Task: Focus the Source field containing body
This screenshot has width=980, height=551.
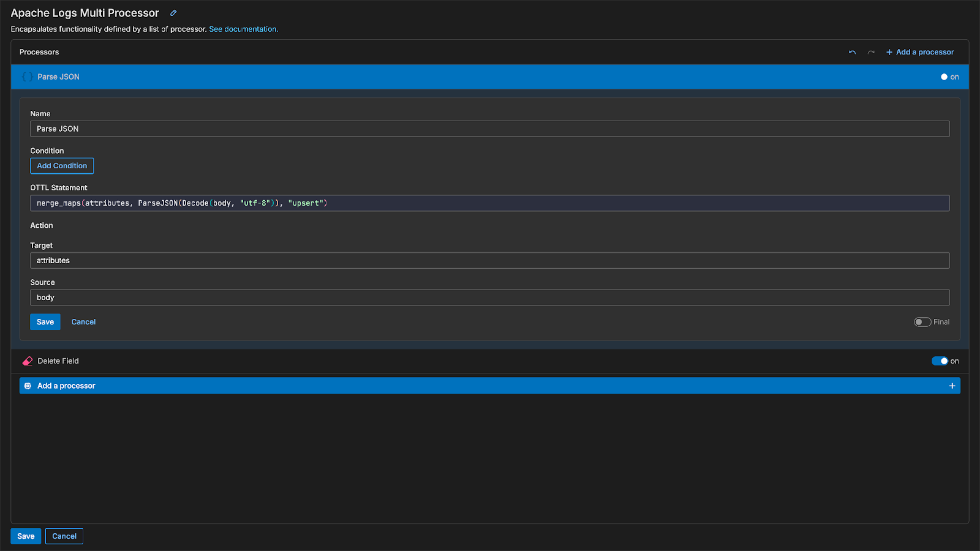Action: tap(490, 298)
